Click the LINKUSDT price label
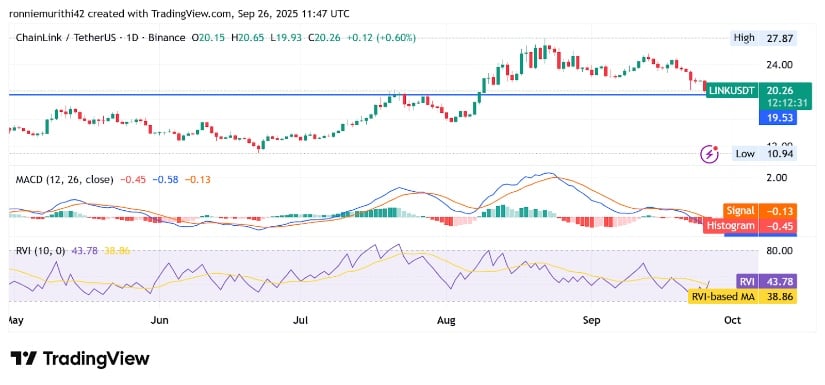 pyautogui.click(x=732, y=90)
